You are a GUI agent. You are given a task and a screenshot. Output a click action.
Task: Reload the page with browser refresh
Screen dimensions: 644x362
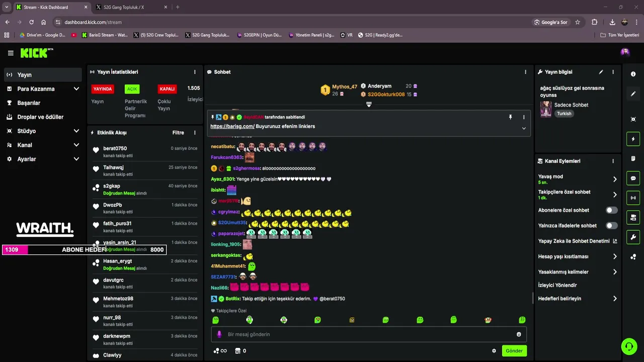(31, 22)
